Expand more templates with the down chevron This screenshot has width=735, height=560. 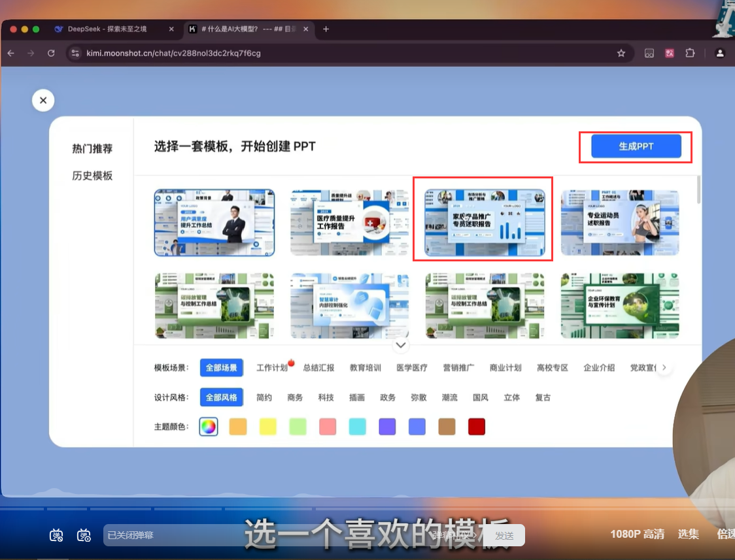401,345
